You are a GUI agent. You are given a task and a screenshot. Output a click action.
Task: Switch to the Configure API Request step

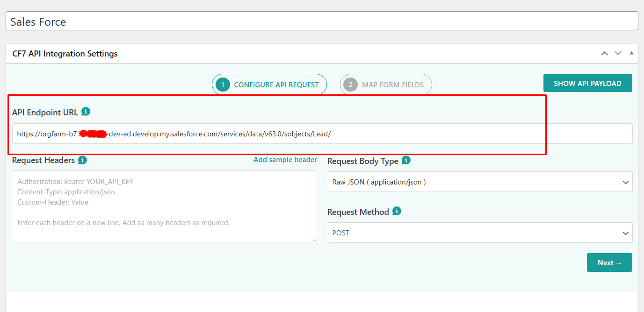(x=269, y=84)
